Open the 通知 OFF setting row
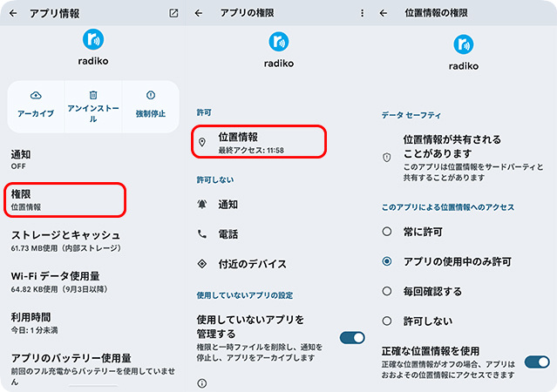This screenshot has height=392, width=557. click(92, 159)
